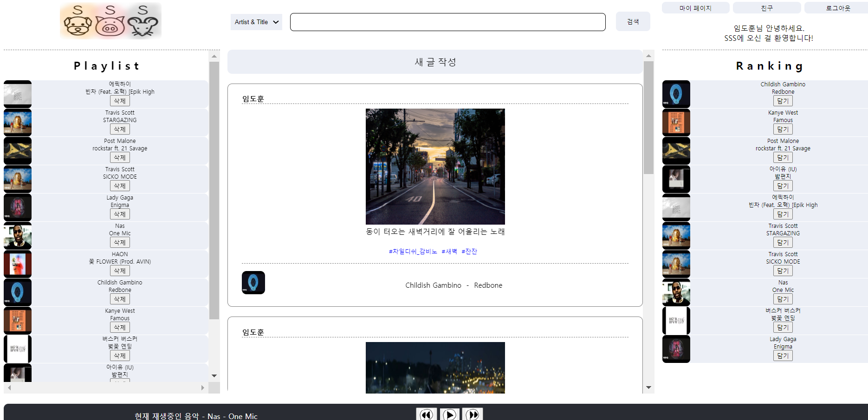Screen dimensions: 868x420
Task: Click Post Malone rockstar cover in Ranking
Action: click(x=676, y=151)
